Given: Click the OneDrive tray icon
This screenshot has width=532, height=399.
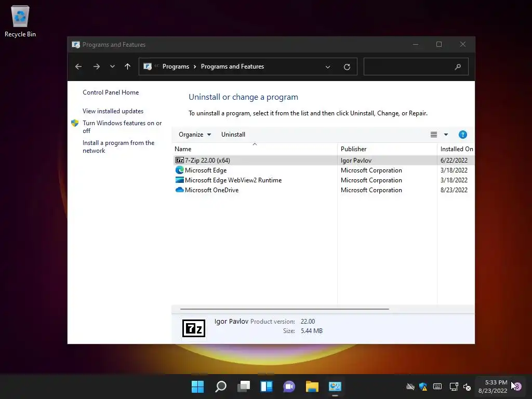Looking at the screenshot, I should point(410,387).
